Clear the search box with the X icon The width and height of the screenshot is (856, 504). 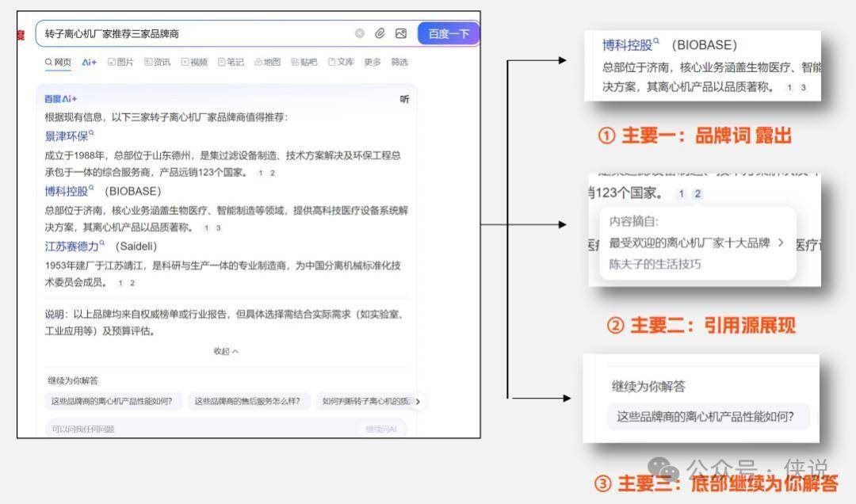[360, 33]
